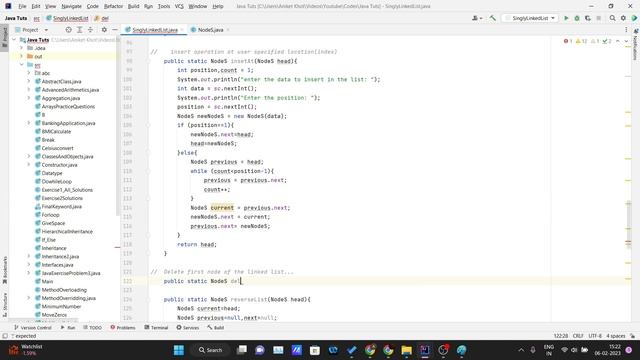Open the user account icon menu
This screenshot has width=640, height=360.
pyautogui.click(x=477, y=18)
